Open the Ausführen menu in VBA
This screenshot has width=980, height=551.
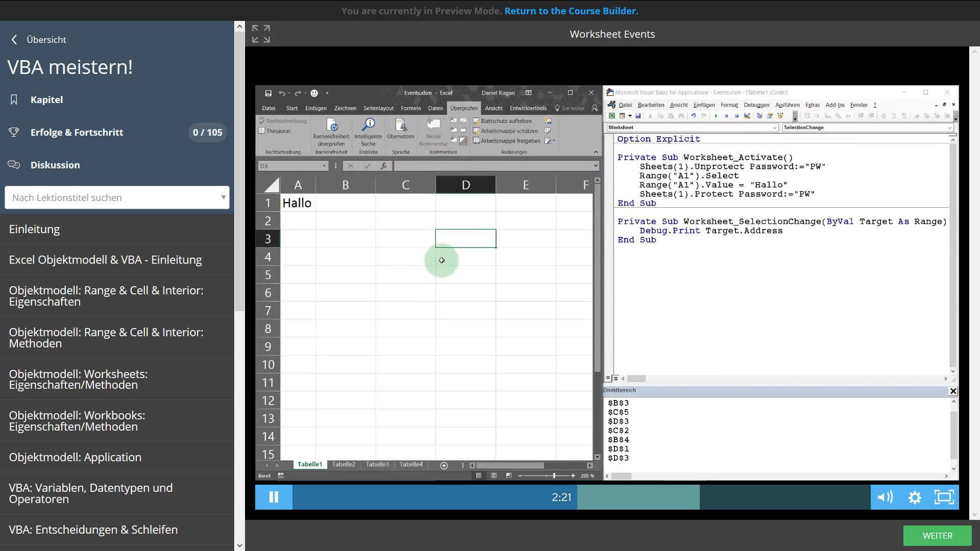click(788, 105)
